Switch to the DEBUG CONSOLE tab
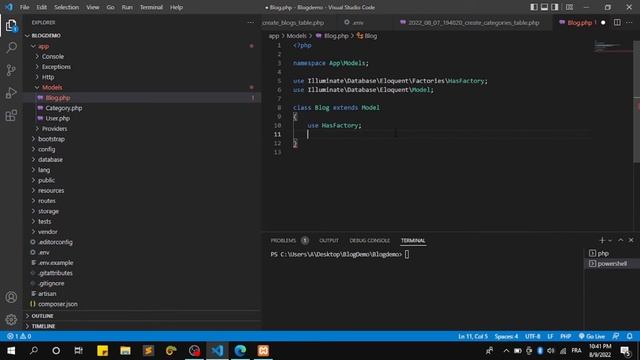 click(x=370, y=240)
